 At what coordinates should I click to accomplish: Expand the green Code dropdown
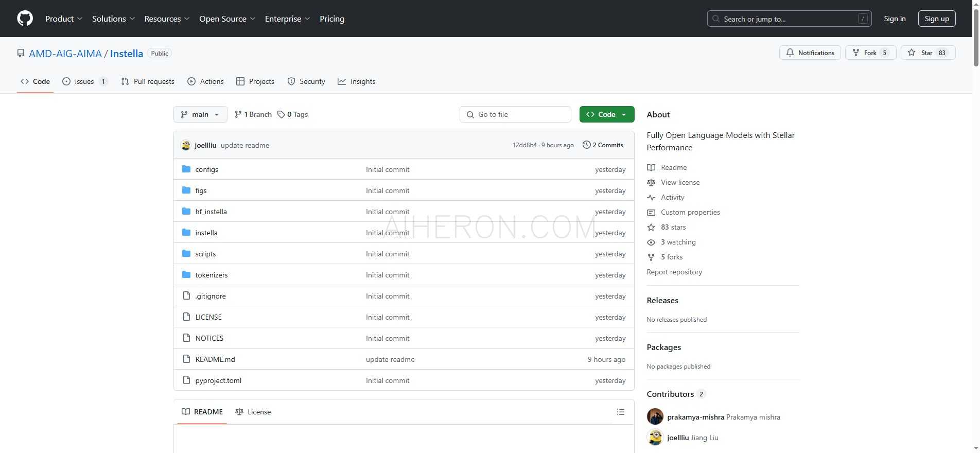click(606, 114)
